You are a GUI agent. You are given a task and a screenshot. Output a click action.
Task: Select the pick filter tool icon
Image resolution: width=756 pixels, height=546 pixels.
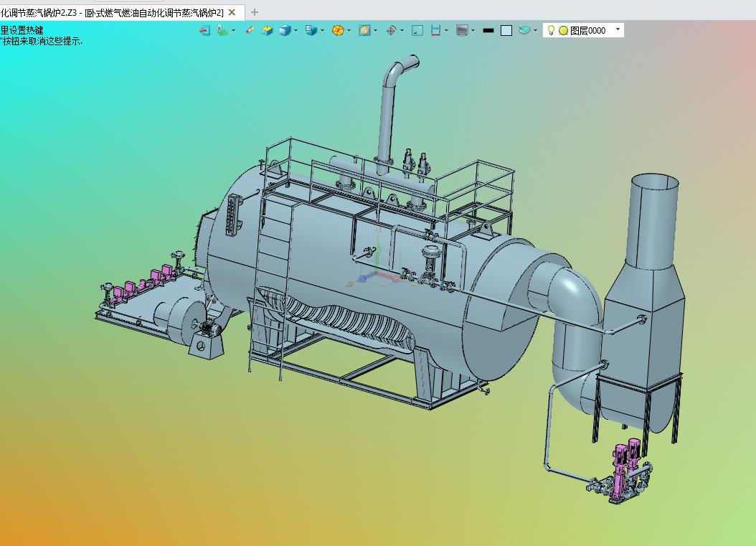[x=222, y=30]
